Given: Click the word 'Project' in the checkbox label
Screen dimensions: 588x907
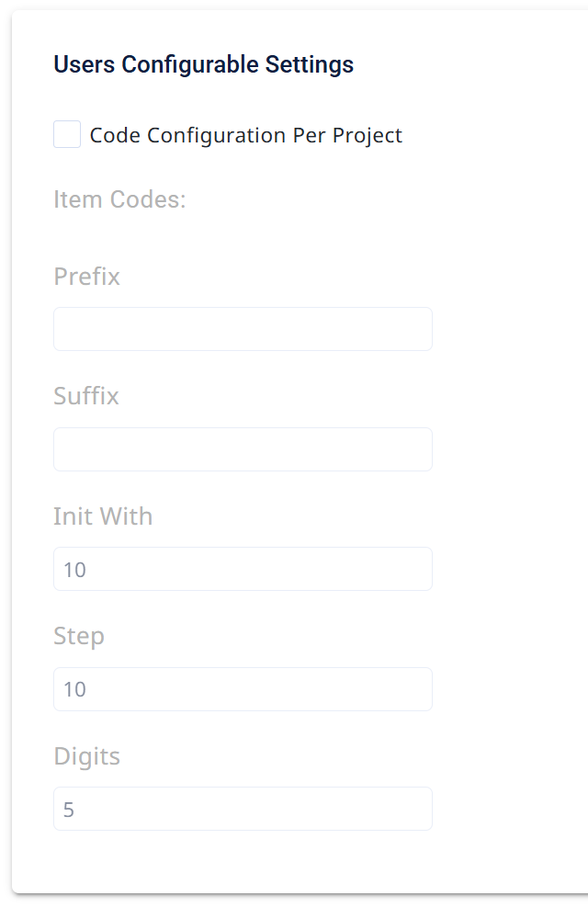Looking at the screenshot, I should pos(367,136).
